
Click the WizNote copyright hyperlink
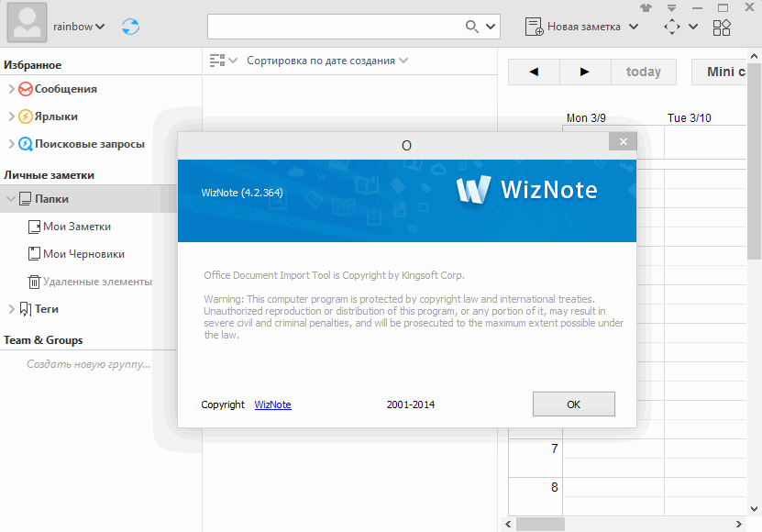pyautogui.click(x=272, y=405)
